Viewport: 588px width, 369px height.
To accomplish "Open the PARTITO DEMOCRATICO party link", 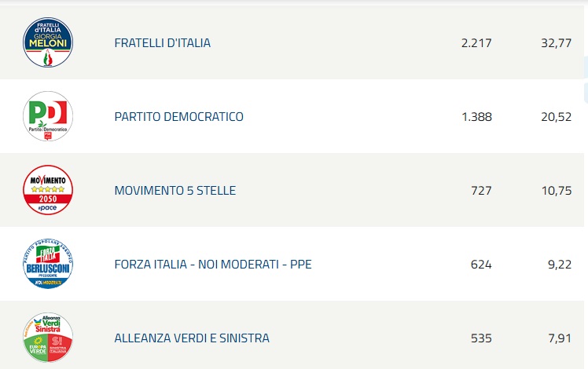I will (178, 117).
